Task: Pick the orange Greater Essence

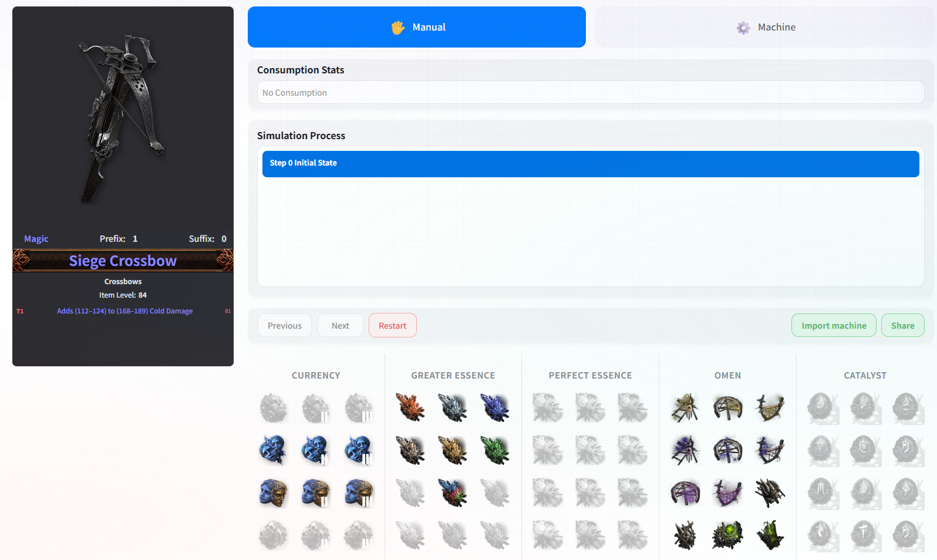Action: coord(411,407)
